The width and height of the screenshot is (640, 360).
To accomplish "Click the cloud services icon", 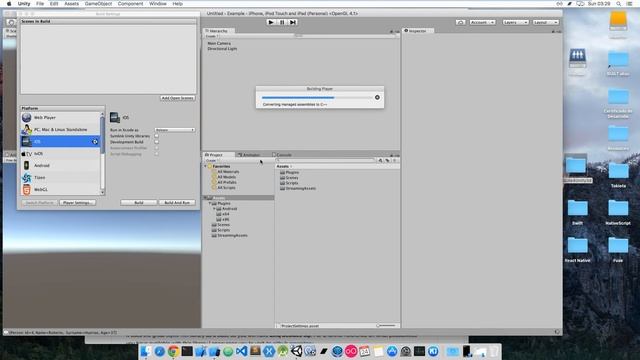I will [x=460, y=22].
